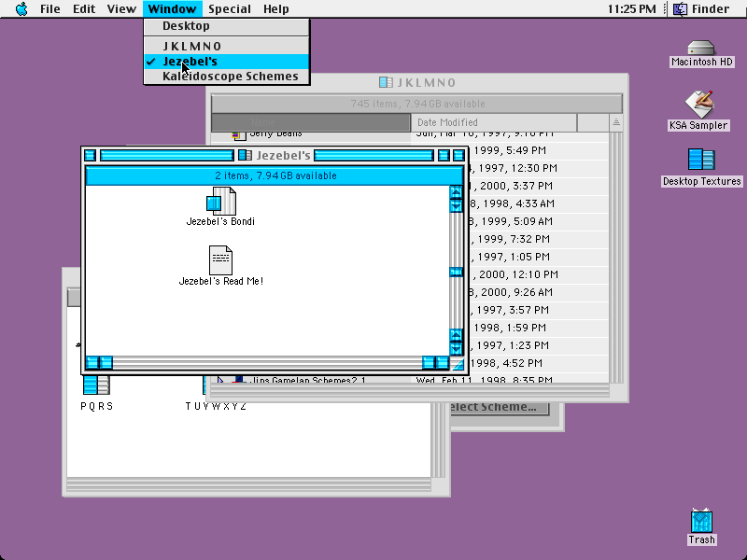Select the KSA Sampler desktop icon

pyautogui.click(x=698, y=104)
